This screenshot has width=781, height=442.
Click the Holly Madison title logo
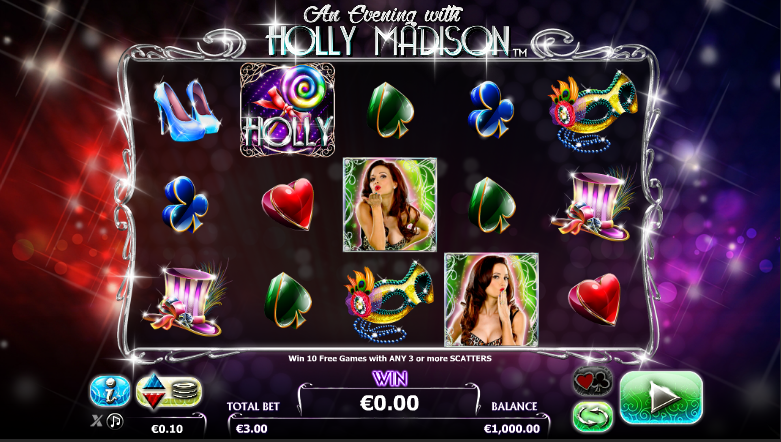390,31
